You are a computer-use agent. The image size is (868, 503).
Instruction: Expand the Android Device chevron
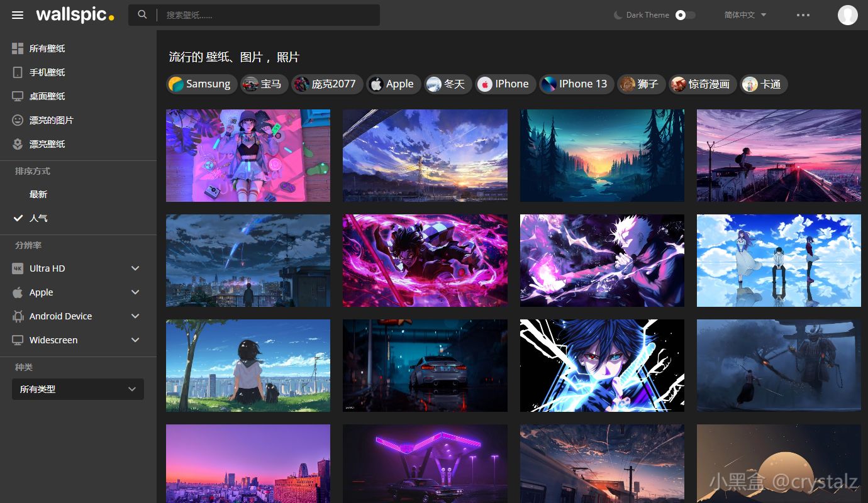point(135,316)
